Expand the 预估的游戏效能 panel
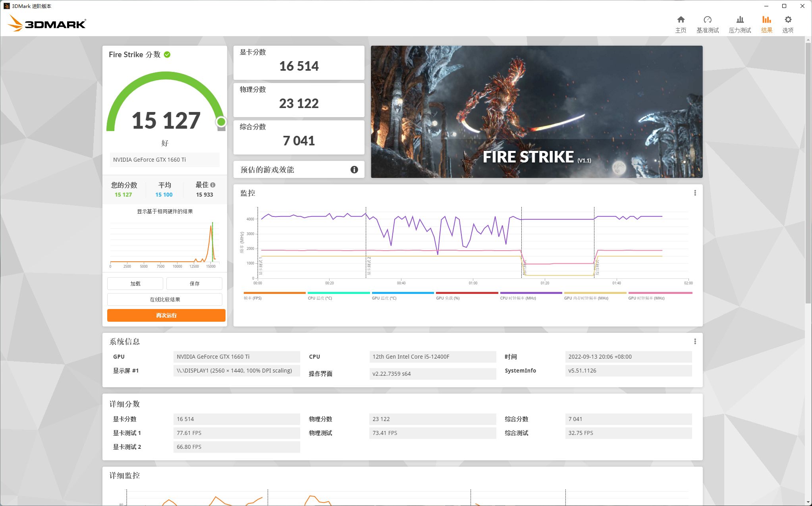Image resolution: width=812 pixels, height=506 pixels. 267,170
